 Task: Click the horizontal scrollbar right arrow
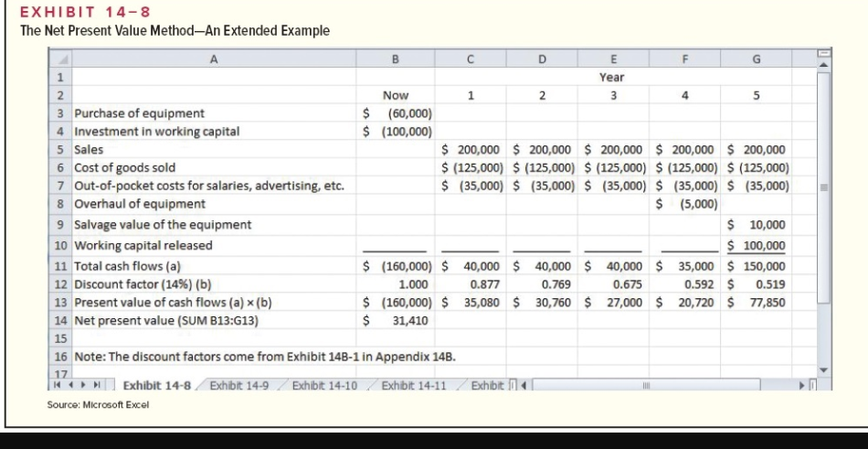click(x=802, y=385)
